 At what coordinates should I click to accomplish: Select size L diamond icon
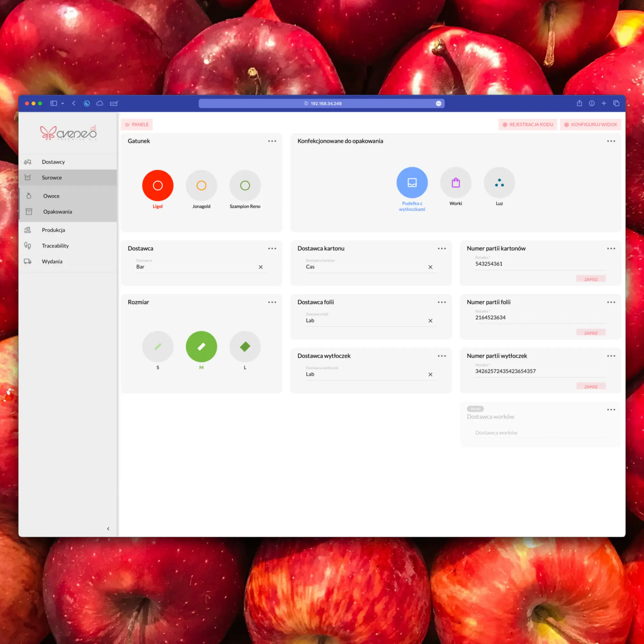coord(245,347)
